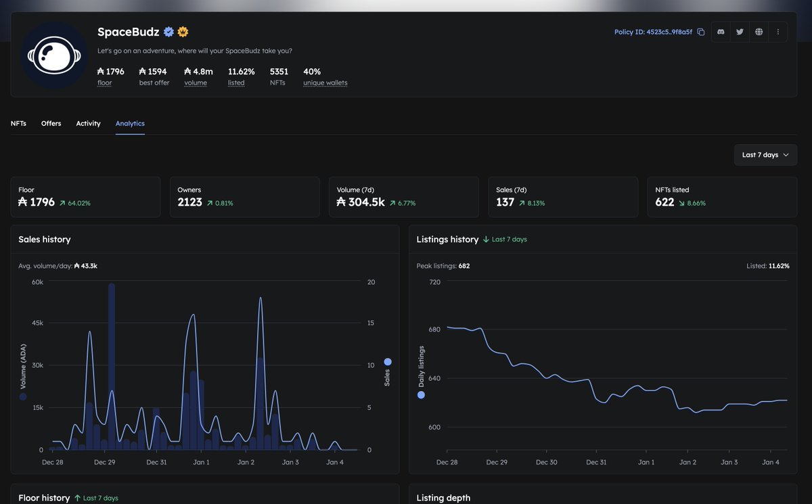The width and height of the screenshot is (812, 504).
Task: Click the Peak listings: 682 text
Action: click(x=443, y=266)
